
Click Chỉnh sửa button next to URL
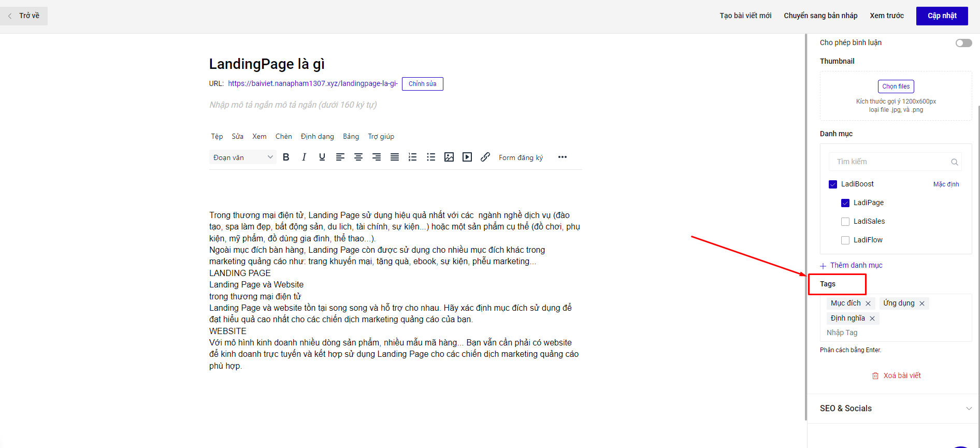[422, 84]
